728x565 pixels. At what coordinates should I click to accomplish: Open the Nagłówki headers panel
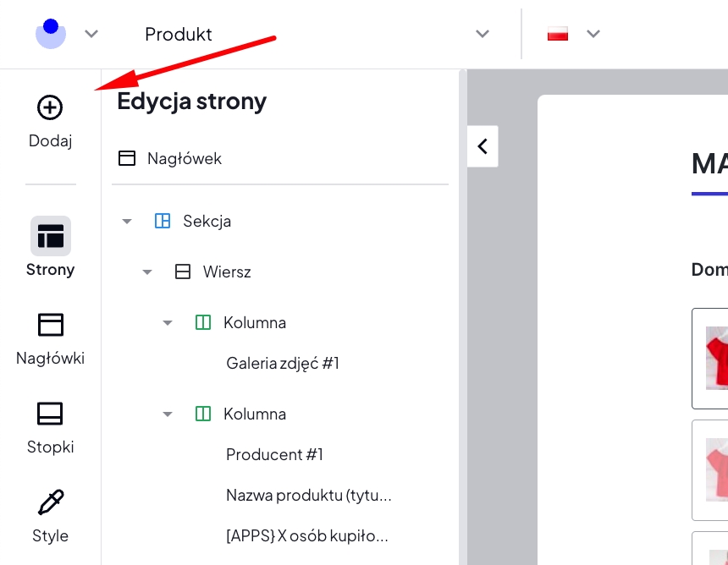click(x=51, y=326)
